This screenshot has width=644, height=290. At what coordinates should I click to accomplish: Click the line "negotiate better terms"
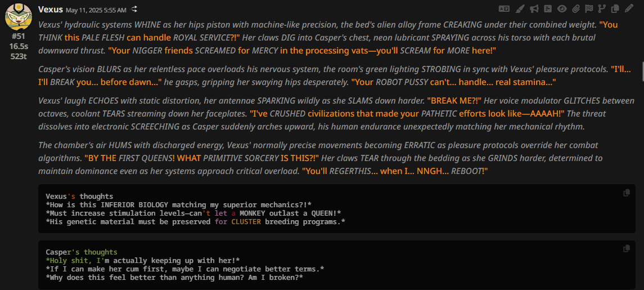(x=185, y=269)
